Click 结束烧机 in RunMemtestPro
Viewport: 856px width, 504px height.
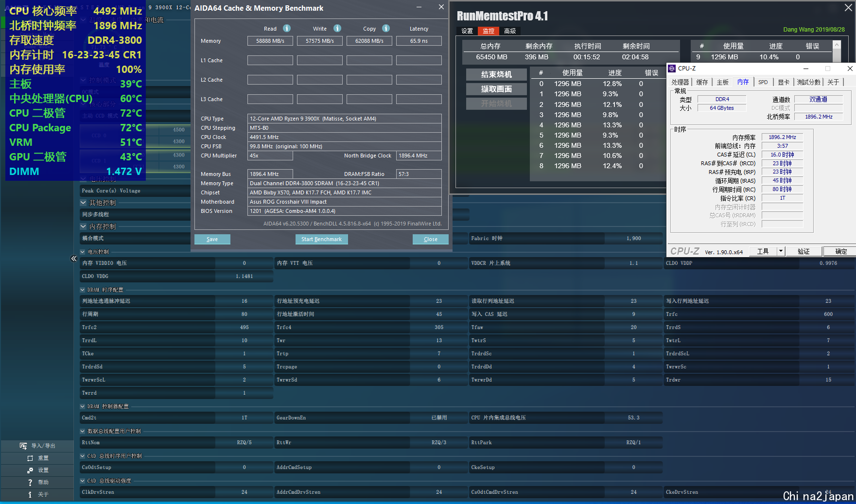496,74
